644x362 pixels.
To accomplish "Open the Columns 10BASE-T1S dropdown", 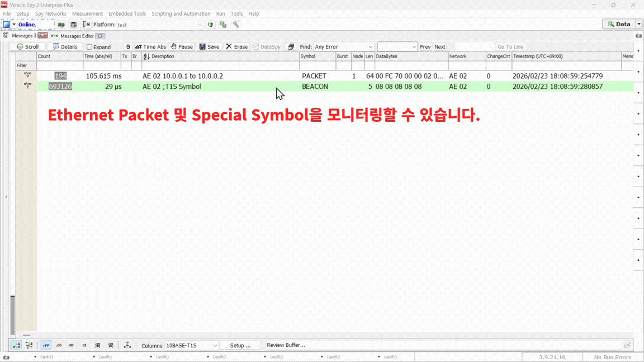I will pyautogui.click(x=191, y=345).
